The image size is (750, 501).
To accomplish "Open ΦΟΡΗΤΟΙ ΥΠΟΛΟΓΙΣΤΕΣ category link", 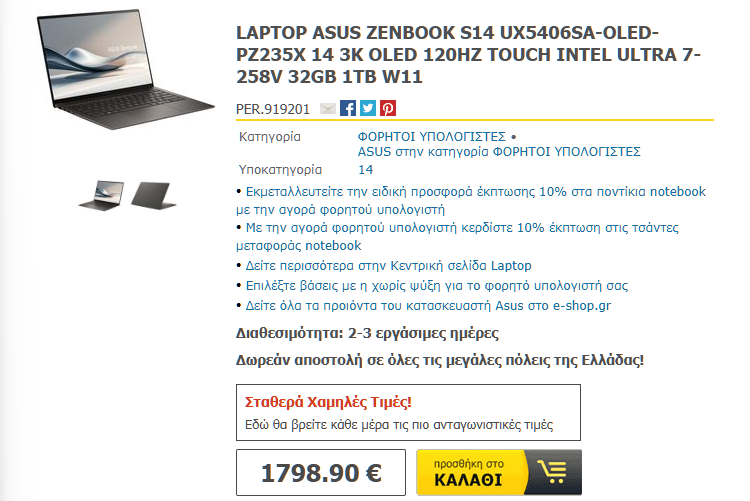I will pos(431,137).
